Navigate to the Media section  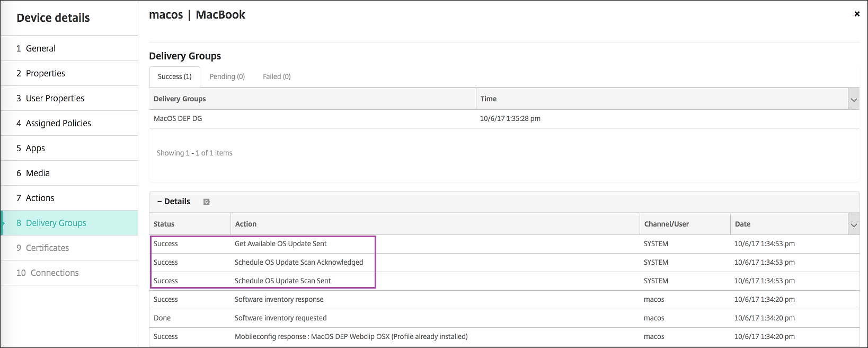tap(38, 173)
